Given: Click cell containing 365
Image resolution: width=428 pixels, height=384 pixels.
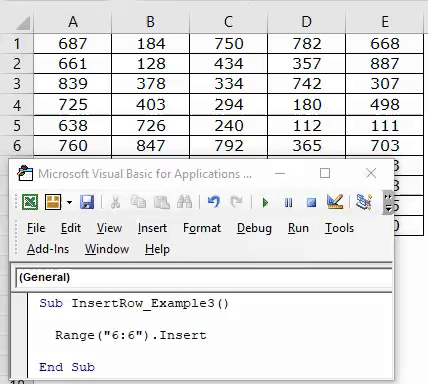Looking at the screenshot, I should [x=307, y=146].
